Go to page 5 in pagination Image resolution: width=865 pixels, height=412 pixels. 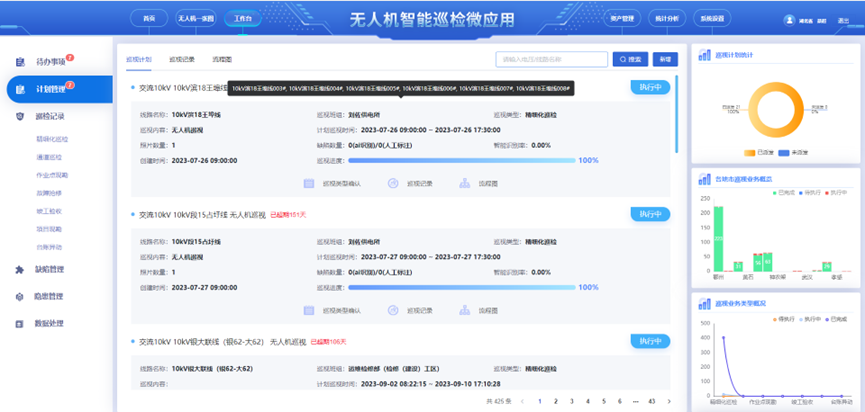pos(604,402)
